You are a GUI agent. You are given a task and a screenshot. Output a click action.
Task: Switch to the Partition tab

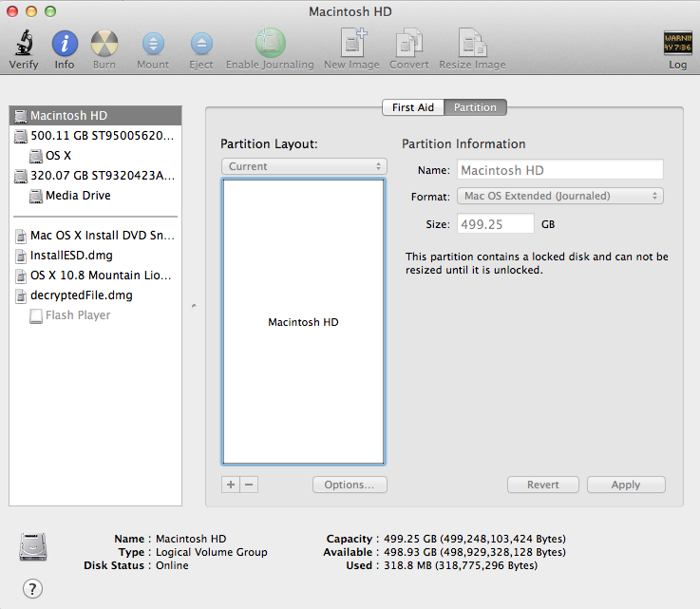coord(475,107)
